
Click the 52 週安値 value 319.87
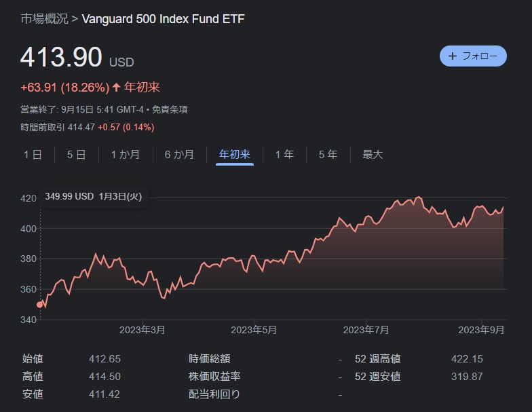point(467,377)
